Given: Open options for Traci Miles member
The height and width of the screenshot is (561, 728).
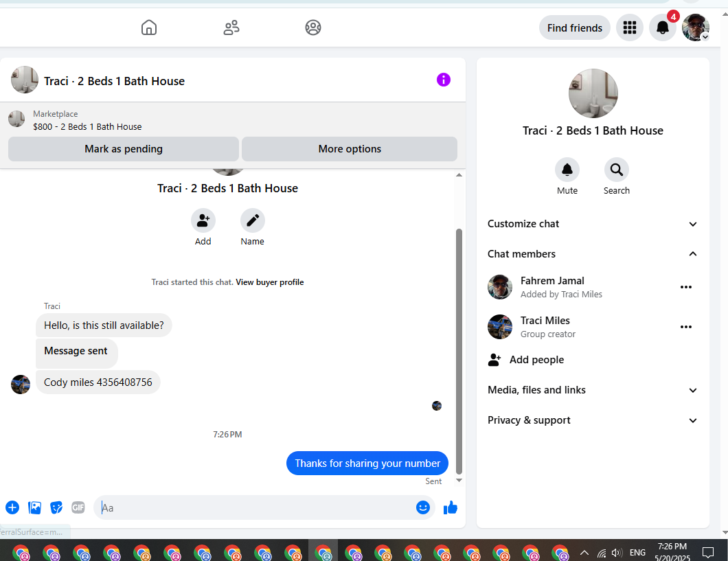Looking at the screenshot, I should point(685,327).
